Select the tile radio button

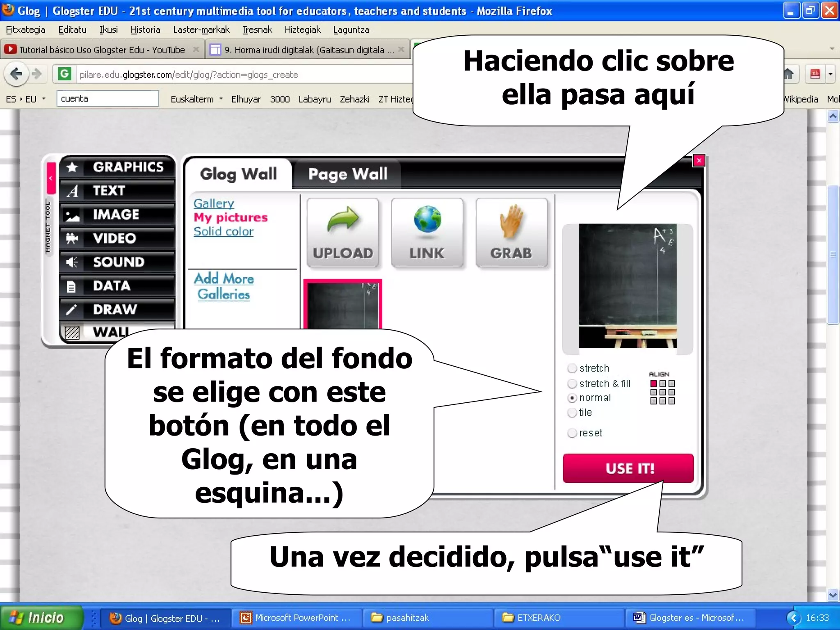pos(572,413)
